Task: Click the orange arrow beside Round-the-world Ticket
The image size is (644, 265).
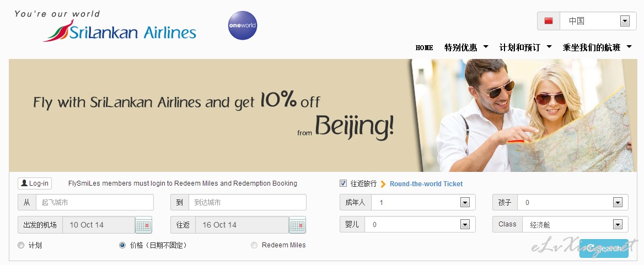Action: click(x=383, y=184)
